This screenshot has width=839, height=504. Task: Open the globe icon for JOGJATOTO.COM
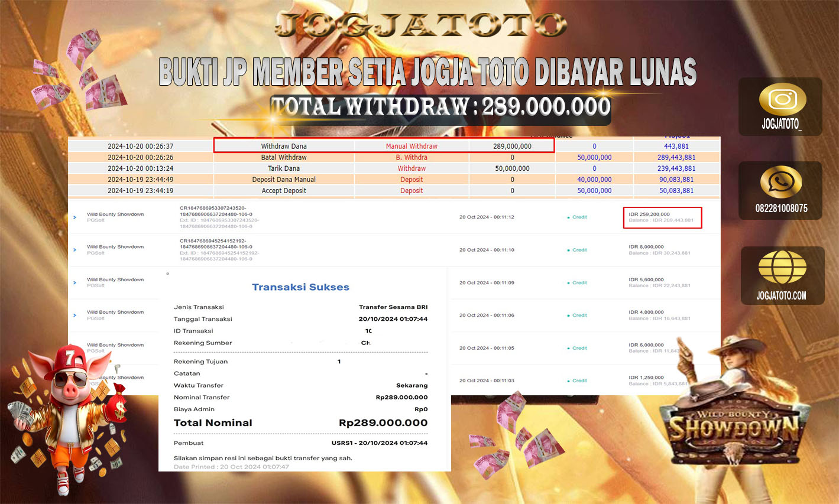click(x=782, y=267)
